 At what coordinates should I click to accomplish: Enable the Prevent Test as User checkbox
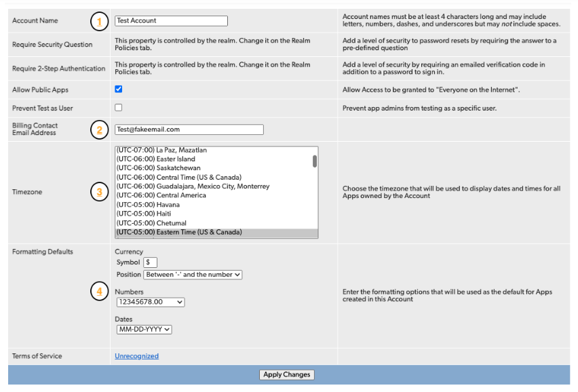[x=119, y=108]
